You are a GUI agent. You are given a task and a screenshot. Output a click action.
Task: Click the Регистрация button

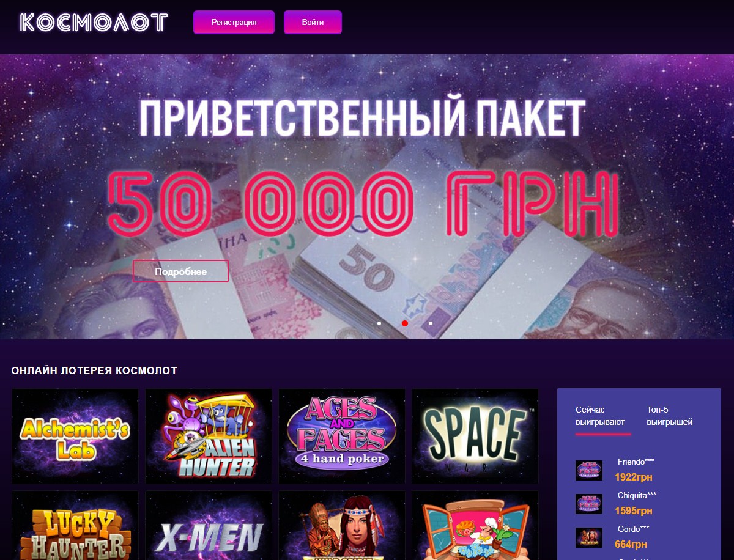pyautogui.click(x=234, y=22)
